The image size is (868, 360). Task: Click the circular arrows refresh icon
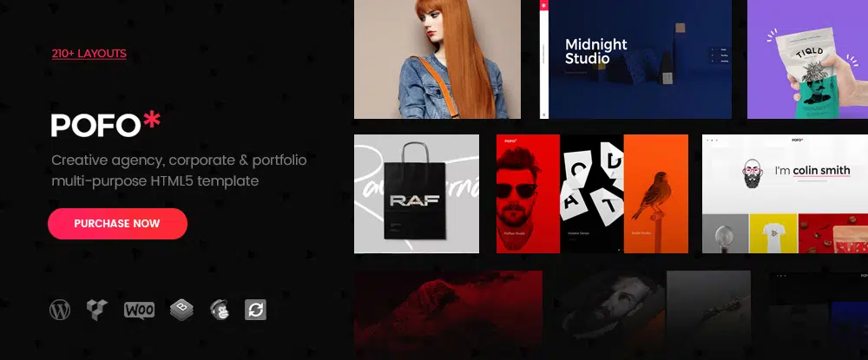click(257, 311)
